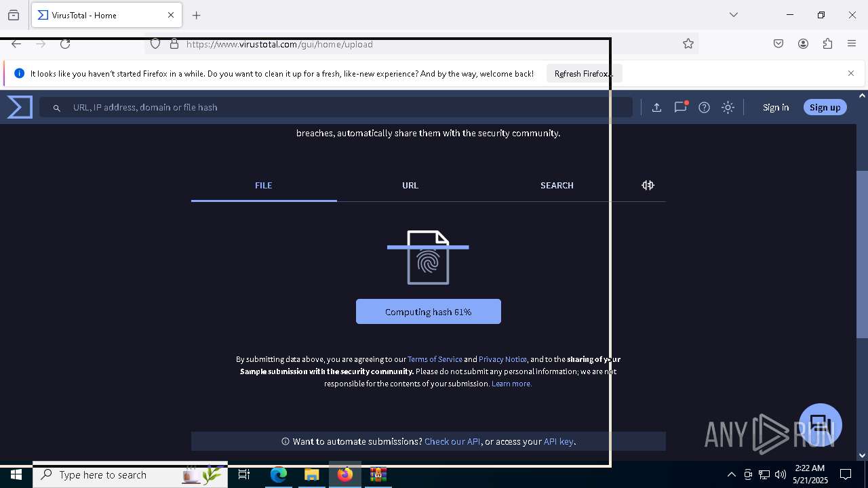Open the Windows Start menu
This screenshot has width=868, height=488.
pyautogui.click(x=16, y=474)
